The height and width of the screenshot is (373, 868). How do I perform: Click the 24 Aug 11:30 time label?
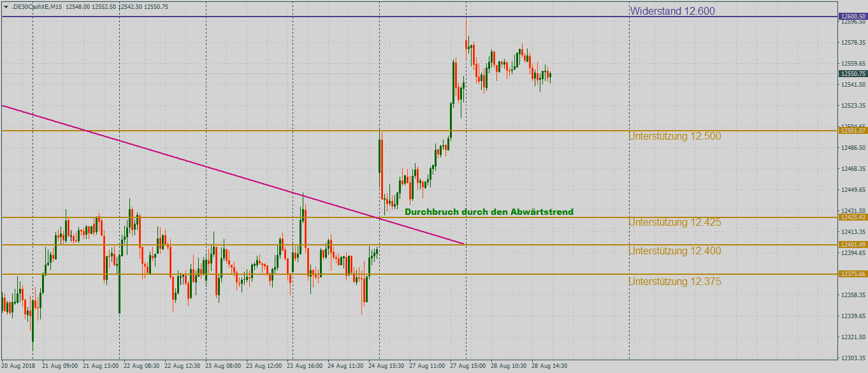pyautogui.click(x=345, y=367)
